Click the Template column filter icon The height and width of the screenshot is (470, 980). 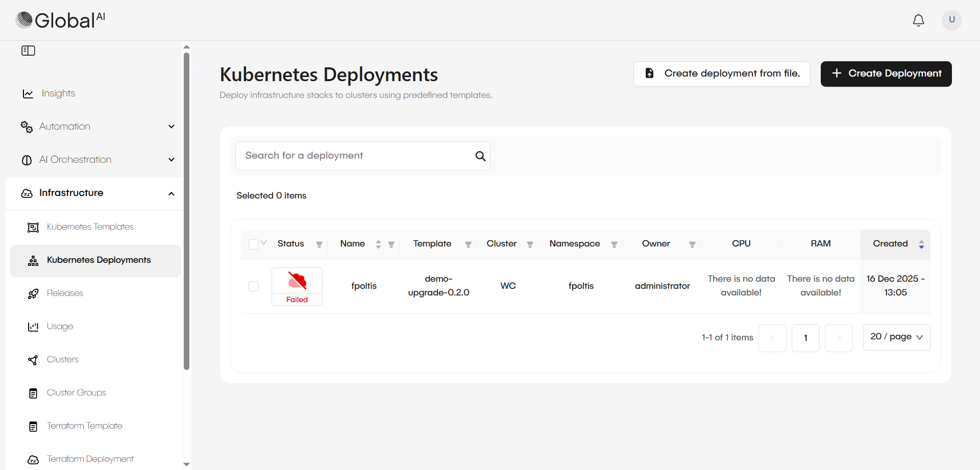[468, 244]
